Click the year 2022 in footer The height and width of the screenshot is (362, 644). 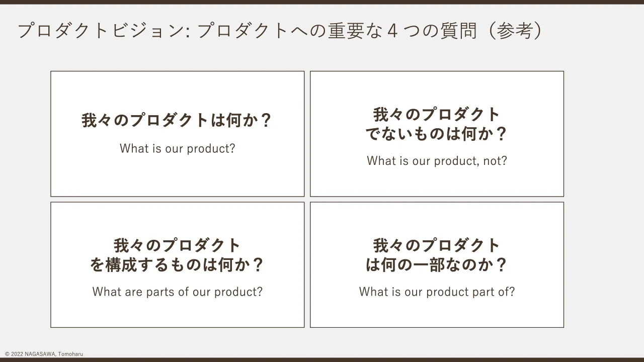(x=17, y=354)
